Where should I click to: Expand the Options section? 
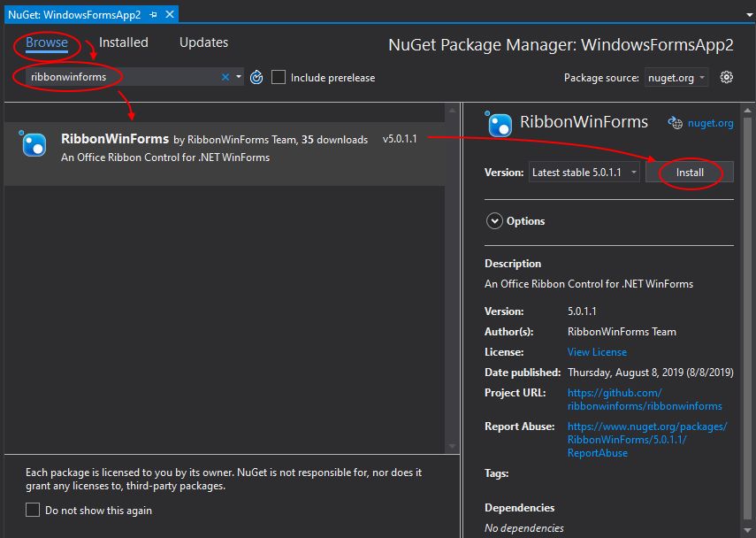[494, 221]
